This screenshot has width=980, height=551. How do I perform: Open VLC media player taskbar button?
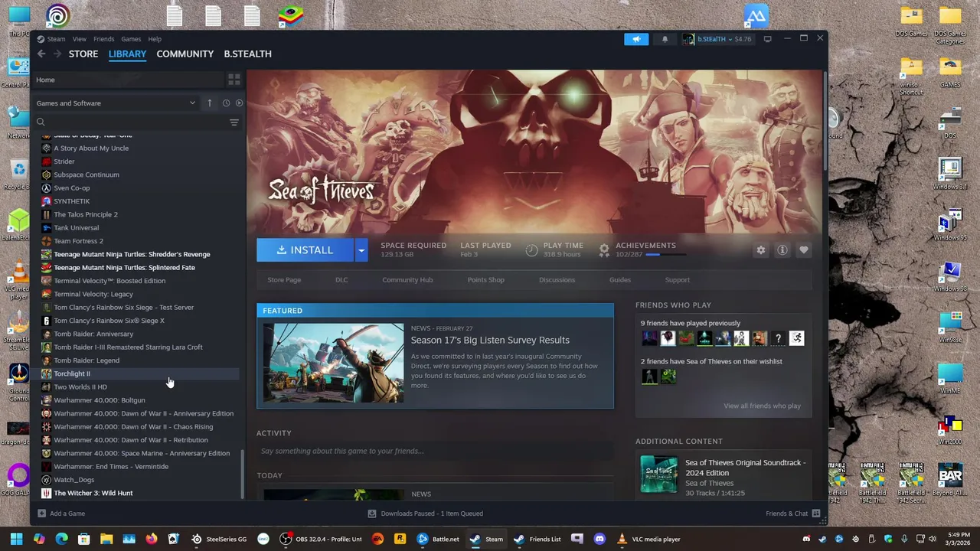(649, 539)
